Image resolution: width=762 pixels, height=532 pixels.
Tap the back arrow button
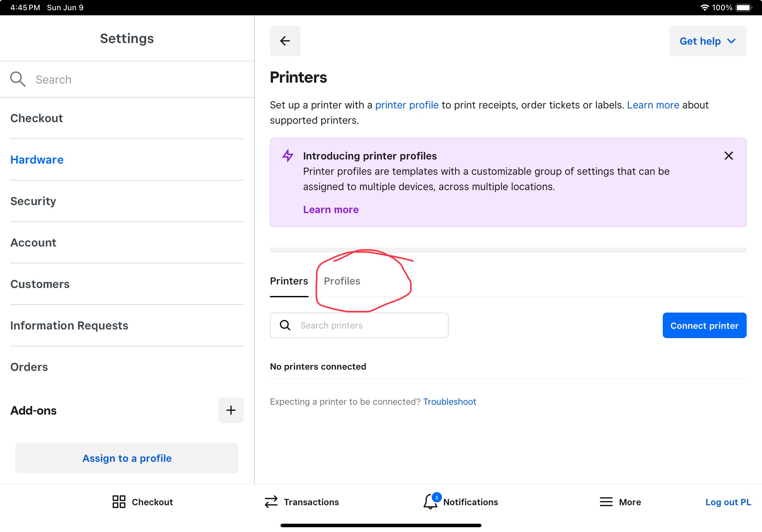pos(285,41)
